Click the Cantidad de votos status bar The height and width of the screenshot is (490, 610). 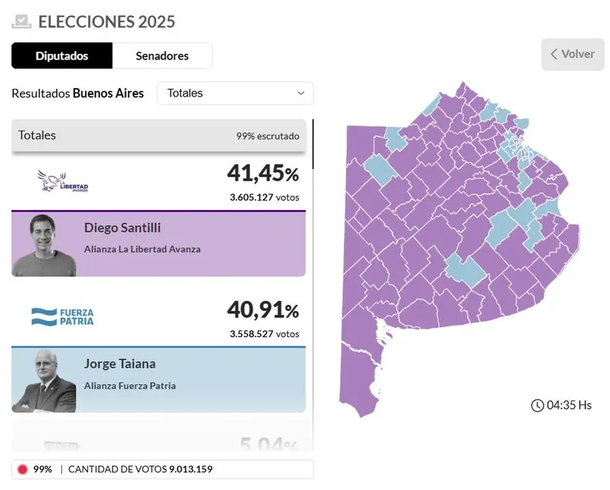tap(162, 469)
